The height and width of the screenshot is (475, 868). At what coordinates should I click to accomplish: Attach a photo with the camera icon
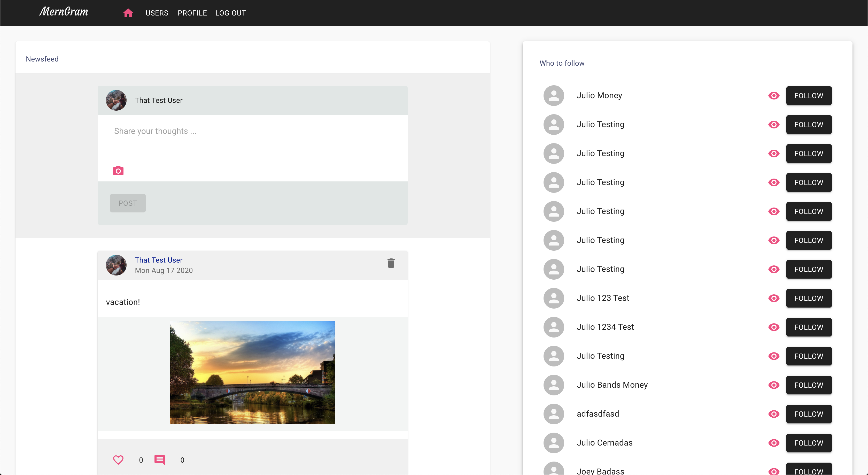pyautogui.click(x=118, y=171)
